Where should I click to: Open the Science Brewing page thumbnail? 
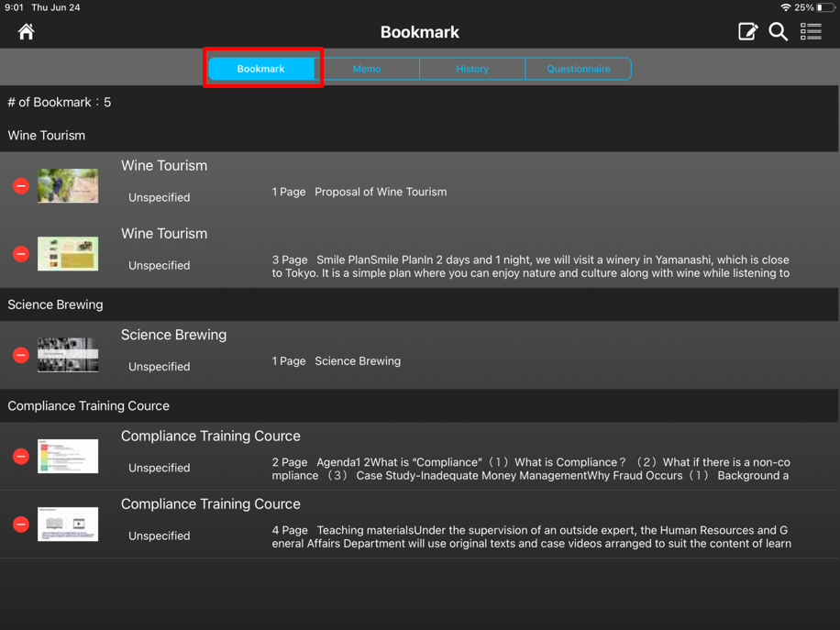(x=68, y=355)
